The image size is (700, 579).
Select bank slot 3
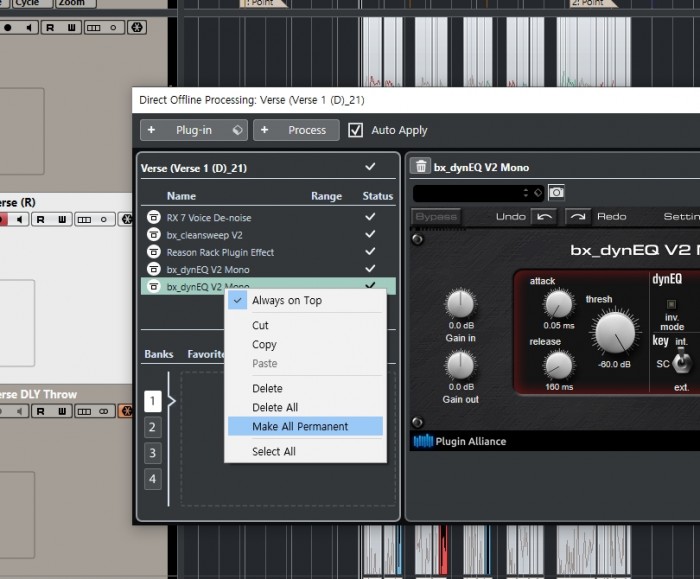point(153,453)
